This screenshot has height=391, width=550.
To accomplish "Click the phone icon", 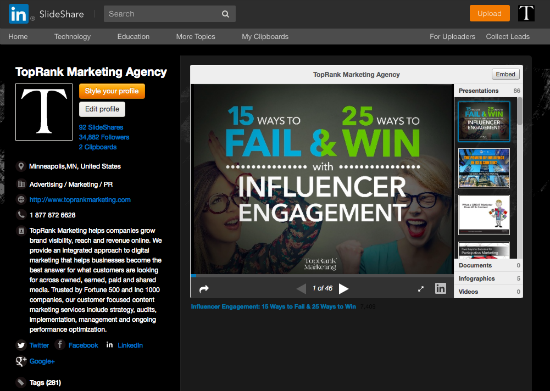I will pyautogui.click(x=21, y=215).
